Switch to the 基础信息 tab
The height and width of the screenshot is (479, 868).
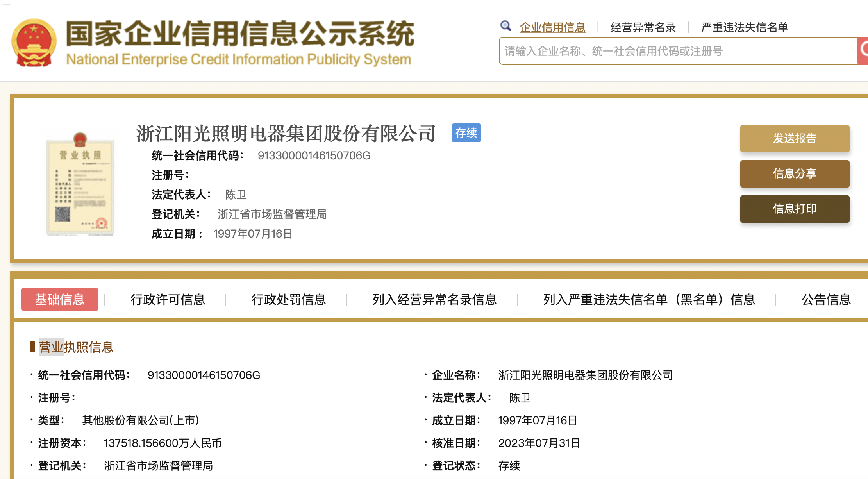point(60,299)
